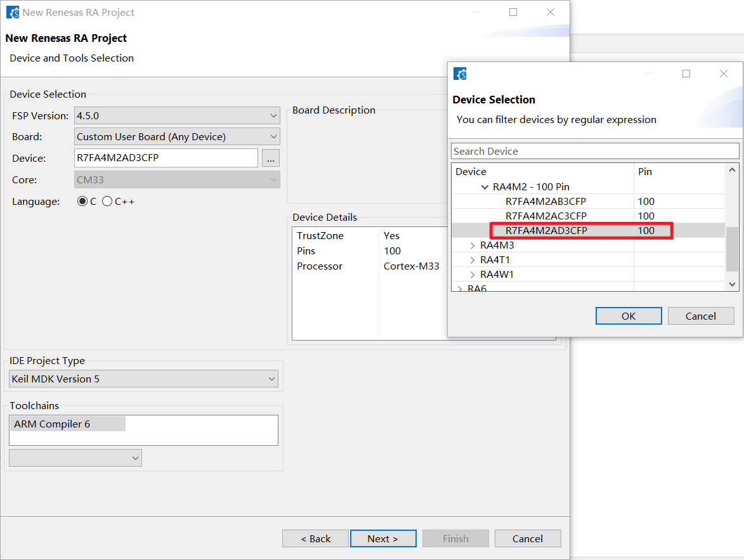Maximize the New Renesas RA Project window

513,12
